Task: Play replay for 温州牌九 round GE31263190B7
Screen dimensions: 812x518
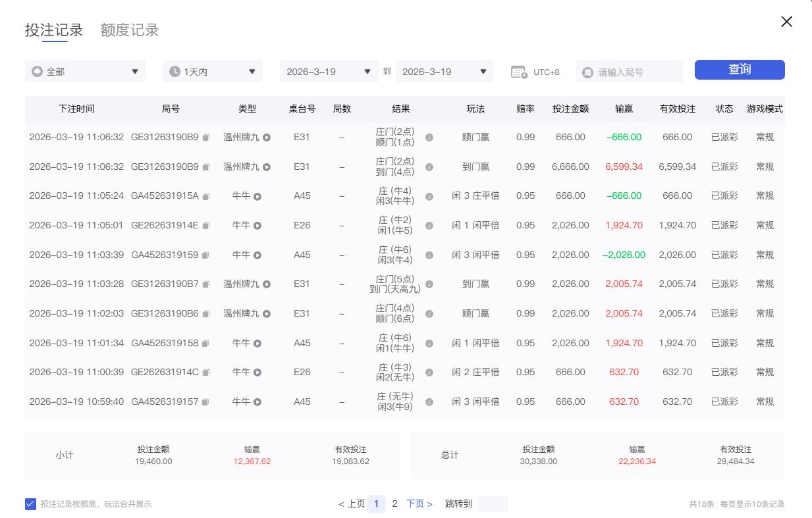Action: point(267,284)
